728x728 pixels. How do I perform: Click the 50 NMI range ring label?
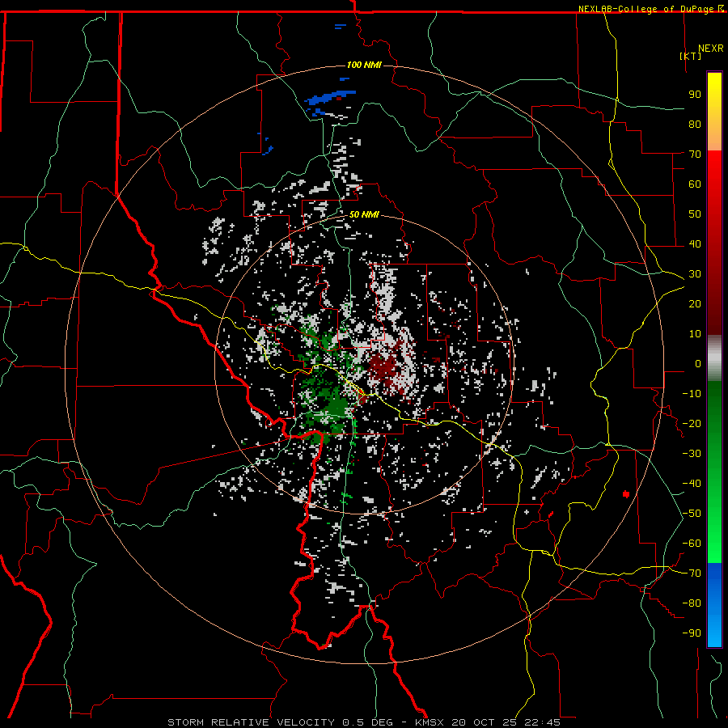tap(364, 214)
